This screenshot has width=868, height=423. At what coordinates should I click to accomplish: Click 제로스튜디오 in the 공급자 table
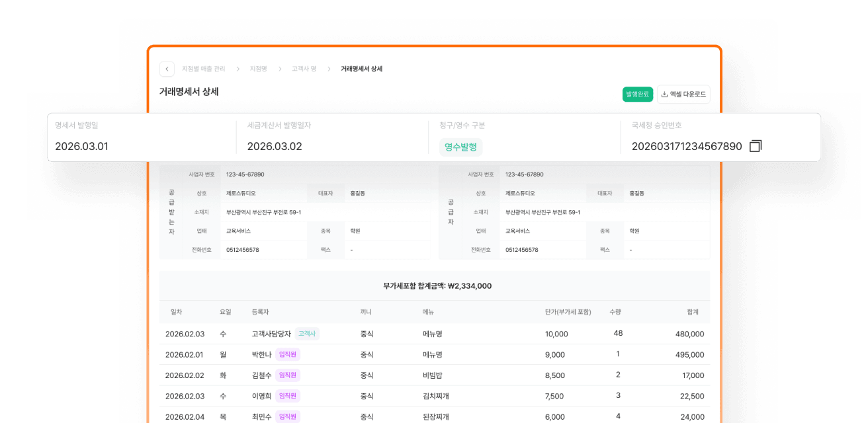(520, 193)
